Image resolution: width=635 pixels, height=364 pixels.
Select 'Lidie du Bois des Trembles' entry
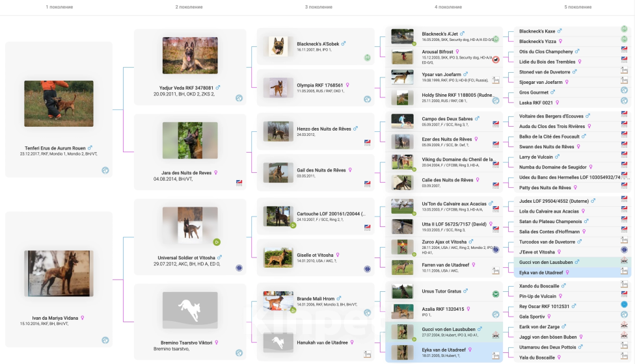(x=547, y=62)
